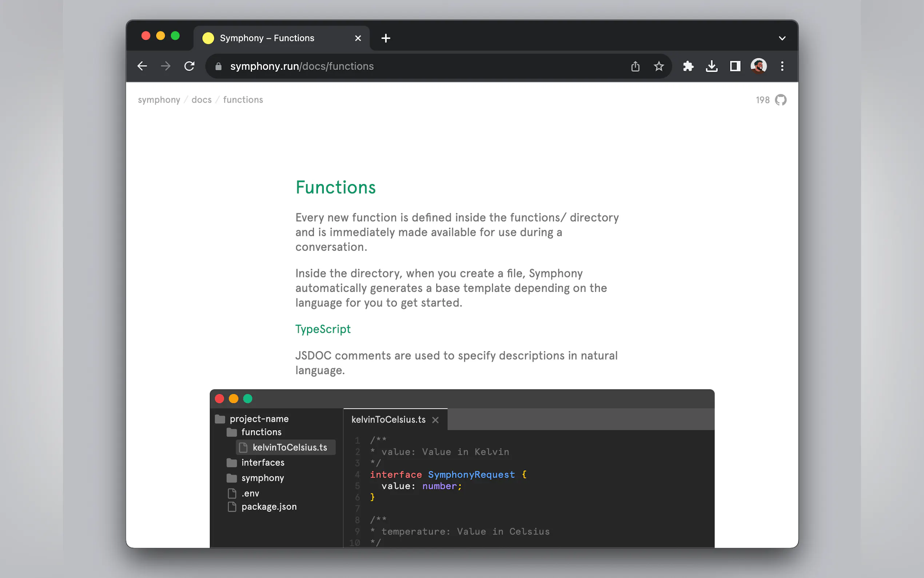This screenshot has height=578, width=924.
Task: Expand the tab search chevron
Action: pyautogui.click(x=782, y=38)
